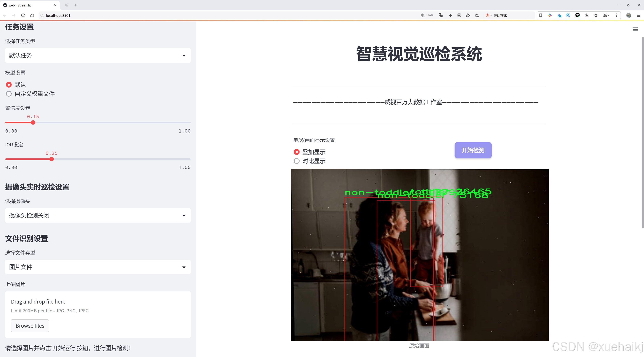Click the 任务设置 sidebar heading
Image resolution: width=644 pixels, height=357 pixels.
click(x=19, y=27)
